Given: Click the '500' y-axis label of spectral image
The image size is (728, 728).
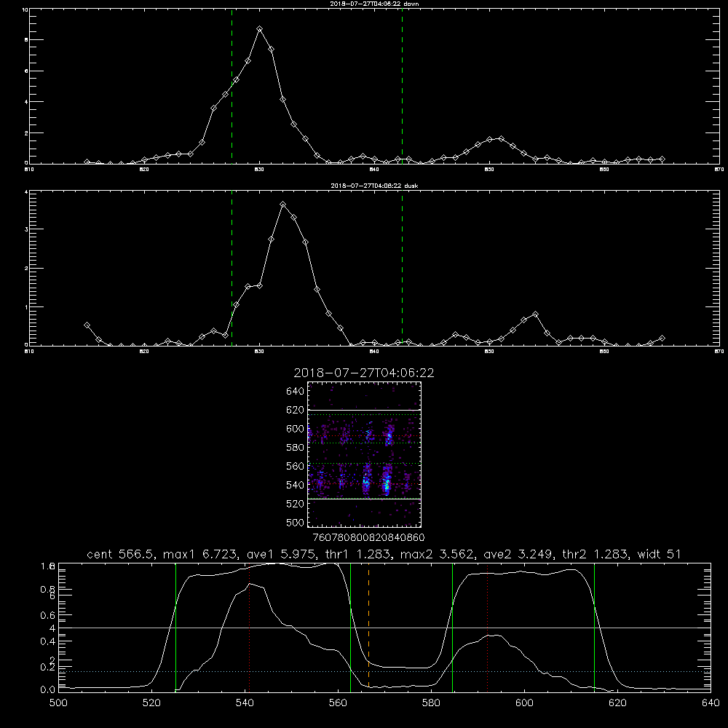Looking at the screenshot, I should click(x=296, y=522).
